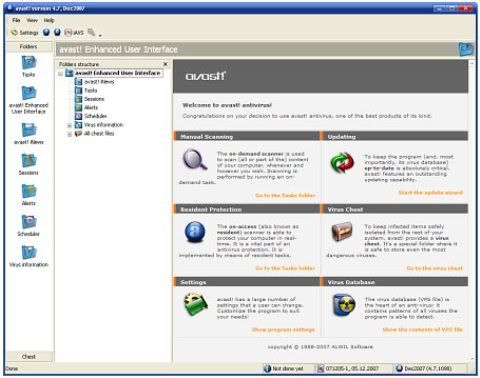Select Scheduler in folder tree
Screen dimensions: 480x378
pos(95,116)
